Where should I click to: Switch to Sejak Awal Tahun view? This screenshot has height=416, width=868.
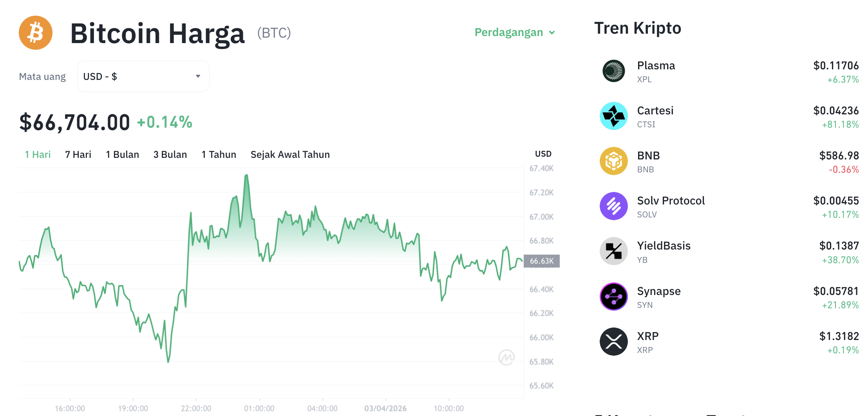(290, 154)
